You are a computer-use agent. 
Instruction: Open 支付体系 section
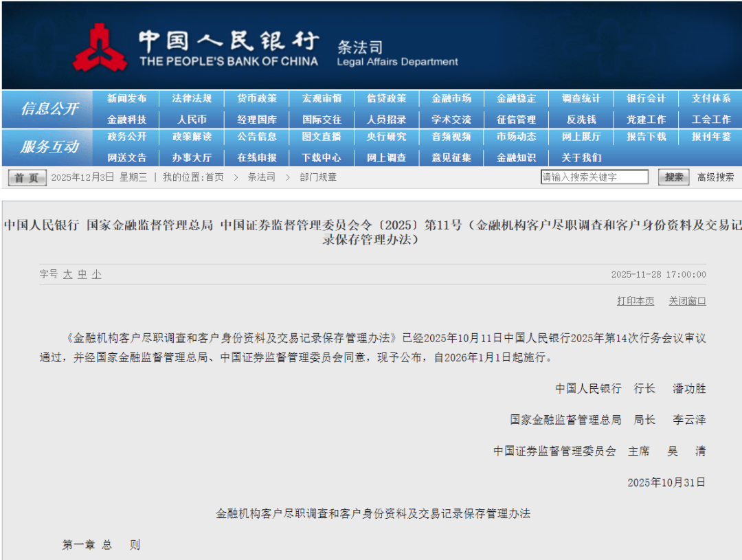point(711,98)
